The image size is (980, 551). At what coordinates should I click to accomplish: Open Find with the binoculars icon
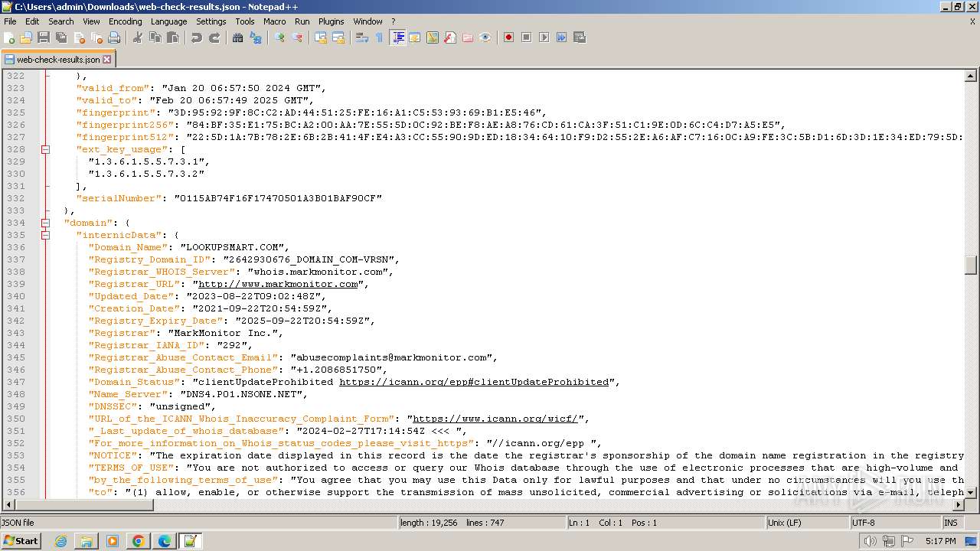[238, 37]
